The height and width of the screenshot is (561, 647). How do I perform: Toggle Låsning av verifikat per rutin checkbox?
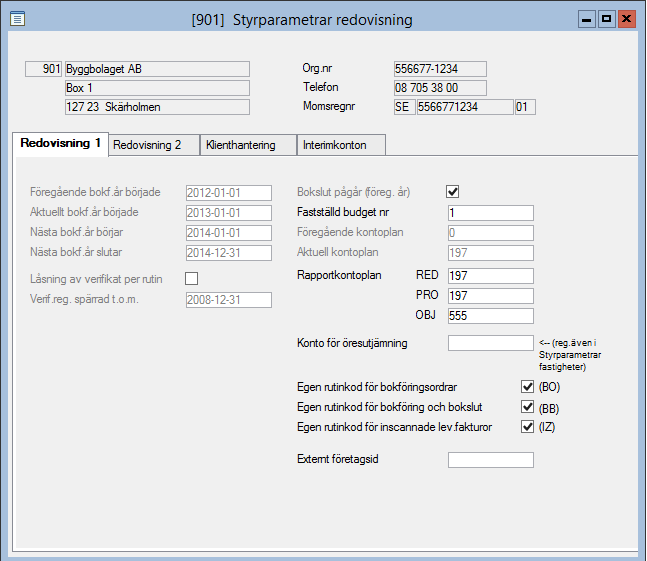point(191,278)
